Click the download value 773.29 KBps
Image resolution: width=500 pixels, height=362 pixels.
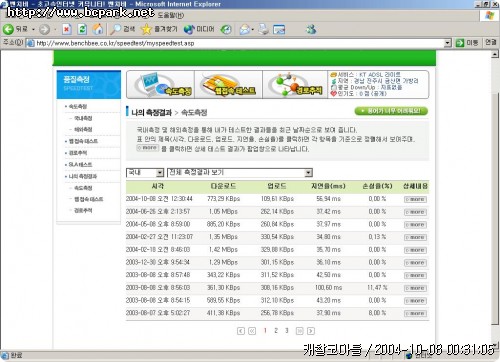point(223,199)
